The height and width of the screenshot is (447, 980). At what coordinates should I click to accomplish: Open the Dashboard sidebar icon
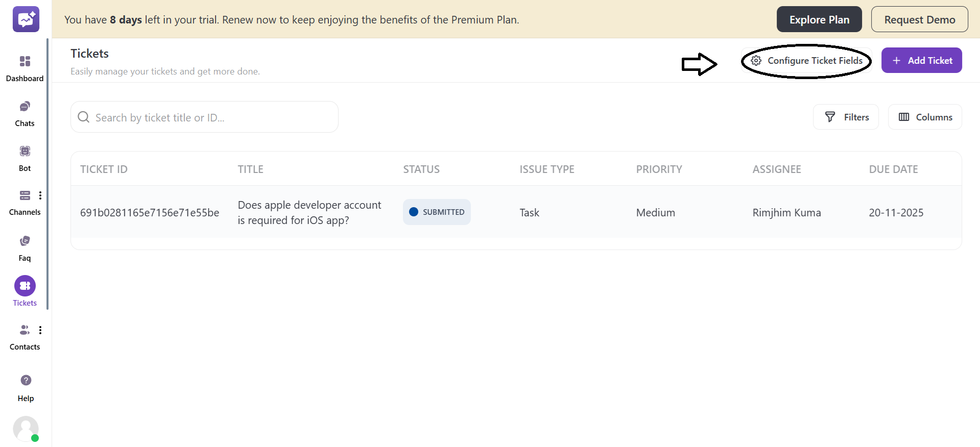coord(25,61)
